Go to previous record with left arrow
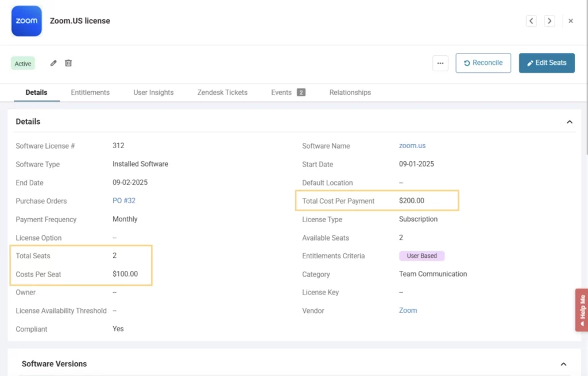 [532, 21]
